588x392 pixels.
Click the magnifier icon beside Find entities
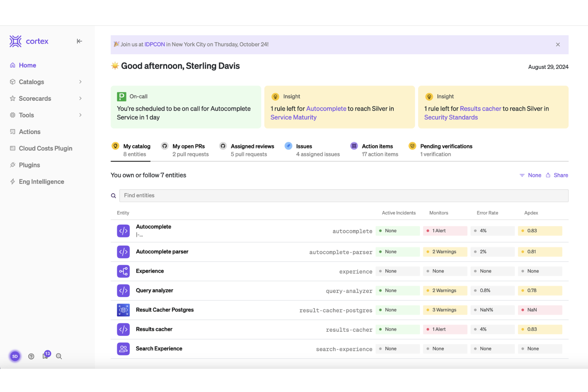[x=114, y=196]
